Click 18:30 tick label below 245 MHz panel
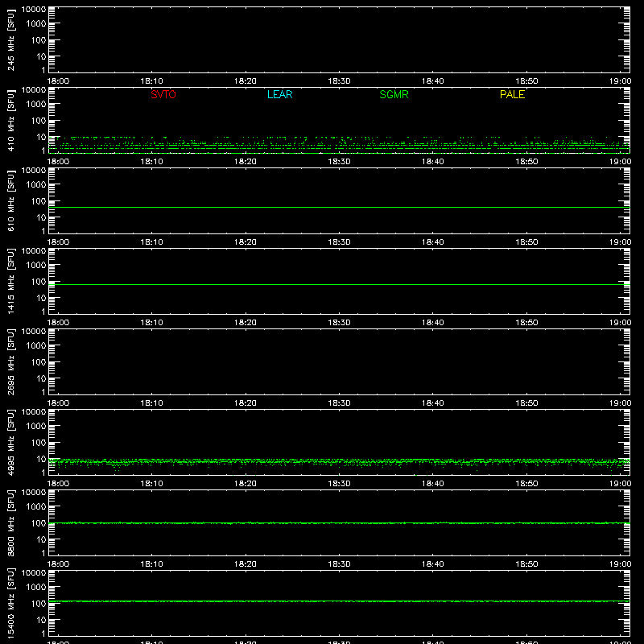Image resolution: width=644 pixels, height=644 pixels. (x=339, y=81)
